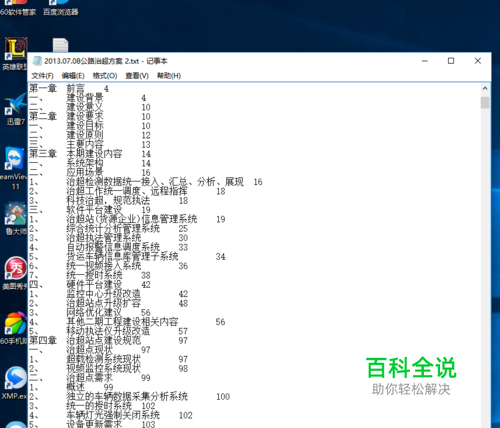500x428 pixels.
Task: Click the line '第四章 治超站点建设规范 97'
Action: coord(109,341)
